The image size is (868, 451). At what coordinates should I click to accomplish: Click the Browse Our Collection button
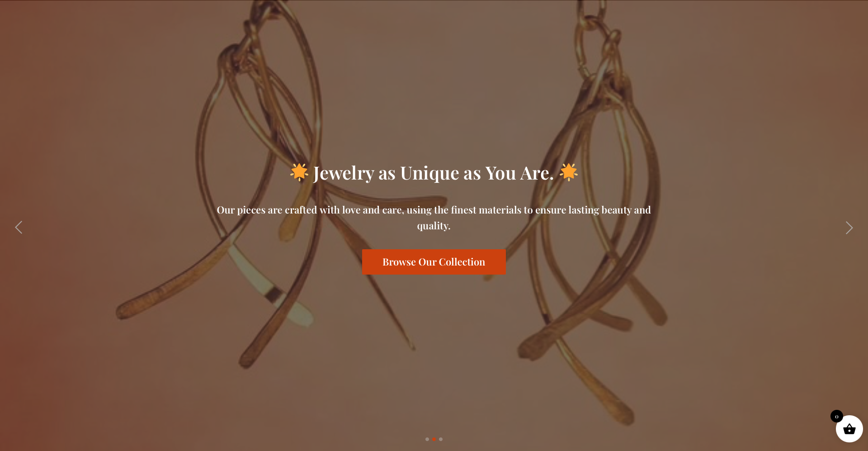pyautogui.click(x=434, y=262)
